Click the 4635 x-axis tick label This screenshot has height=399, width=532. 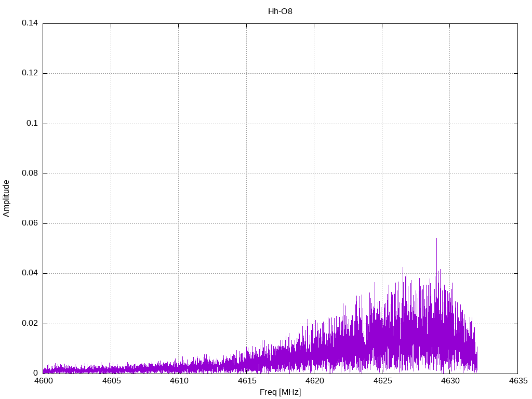[x=517, y=381]
